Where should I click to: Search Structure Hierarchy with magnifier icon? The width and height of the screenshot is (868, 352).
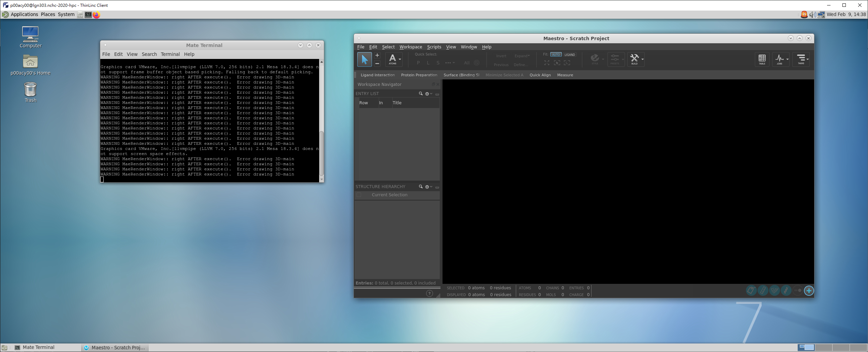(x=421, y=187)
